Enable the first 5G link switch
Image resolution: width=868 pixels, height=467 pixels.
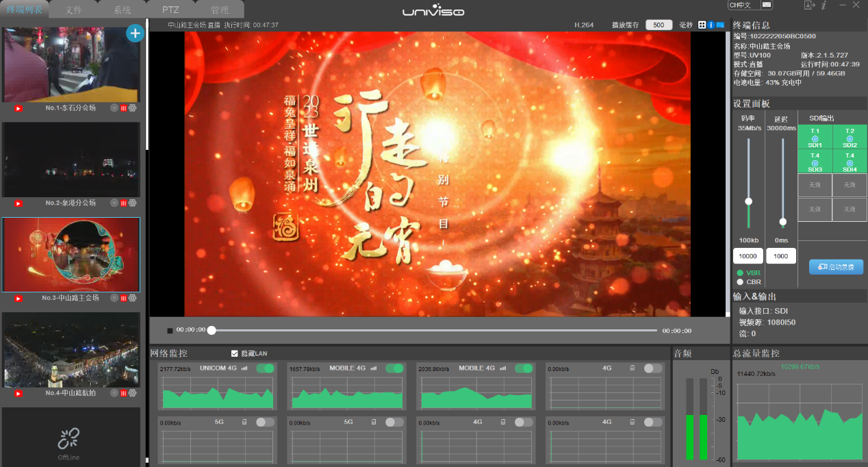(x=265, y=422)
